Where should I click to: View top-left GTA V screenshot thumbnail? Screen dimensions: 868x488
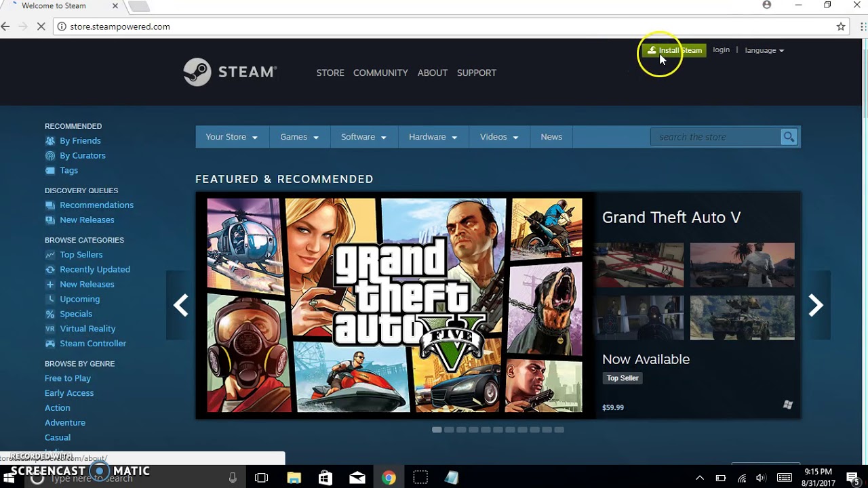point(641,265)
